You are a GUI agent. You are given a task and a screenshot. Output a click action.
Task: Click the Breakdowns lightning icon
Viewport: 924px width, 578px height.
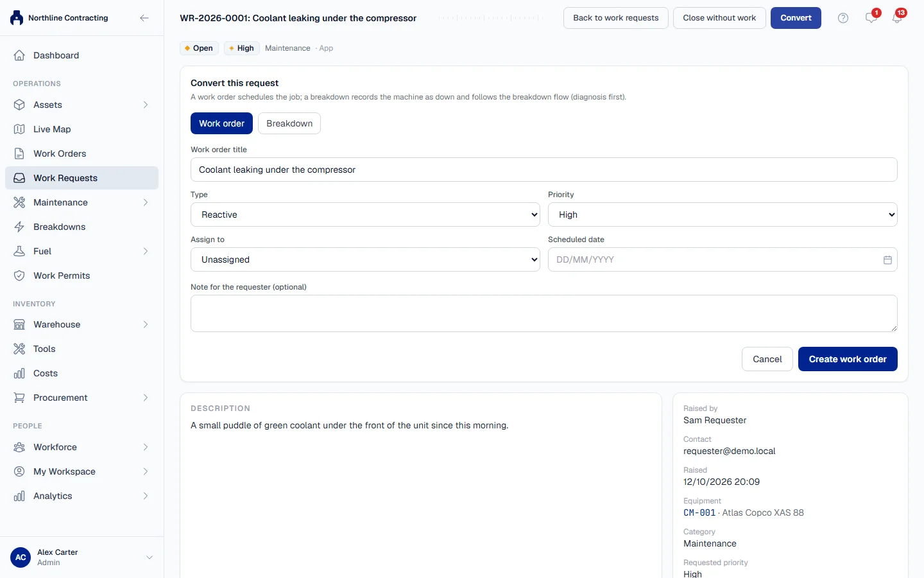pos(19,227)
